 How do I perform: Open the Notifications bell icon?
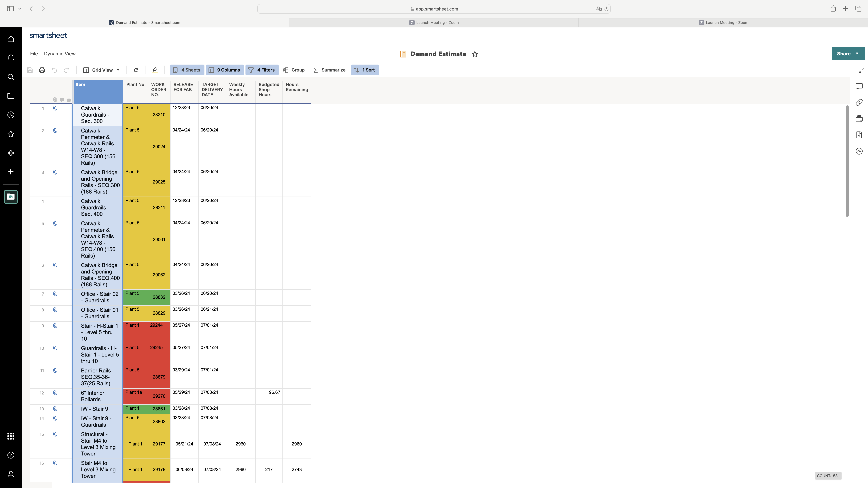tap(11, 58)
